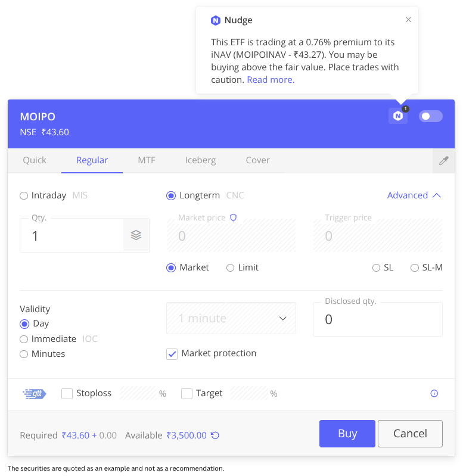Viewport: 463px width, 476px height.
Task: Open the MTF order tab
Action: [147, 160]
